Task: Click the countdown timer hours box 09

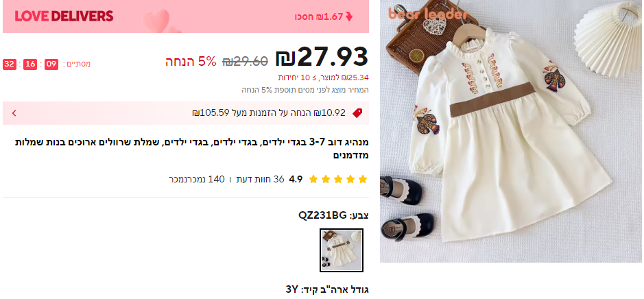Action: [x=51, y=64]
